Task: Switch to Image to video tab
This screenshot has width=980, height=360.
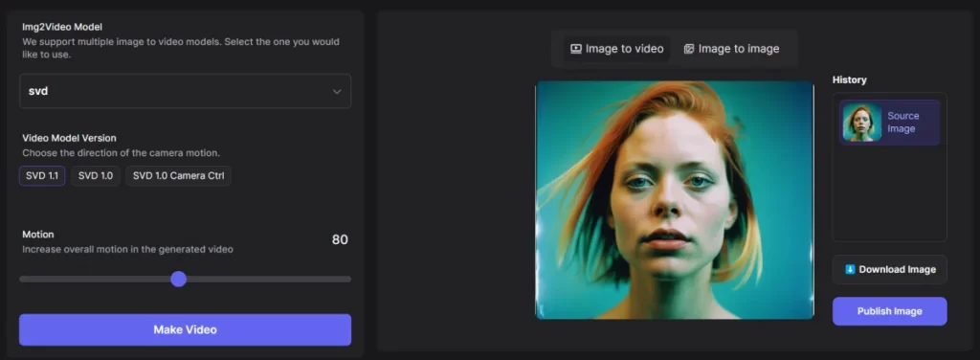Action: pos(617,49)
